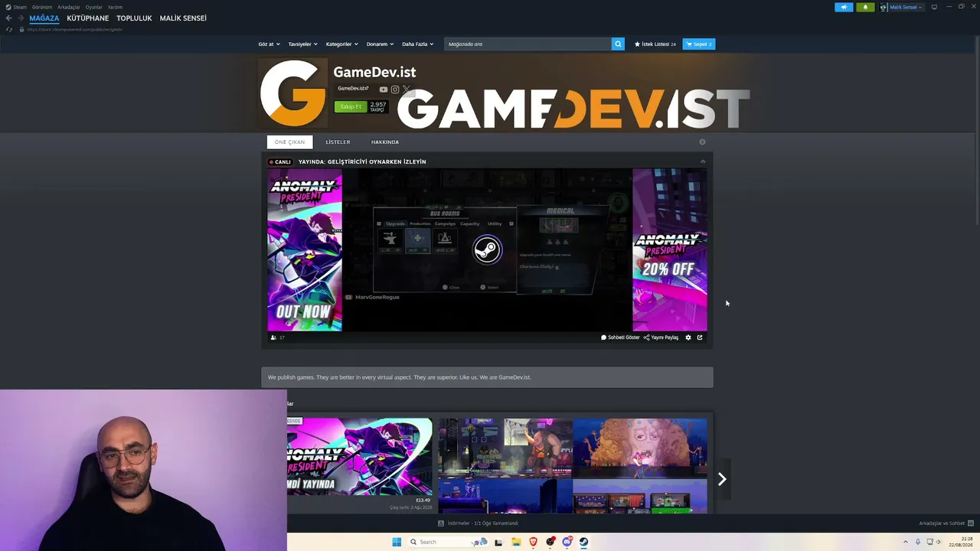Open the cart via Sepet button
Viewport: 980px width, 551px height.
(x=699, y=44)
